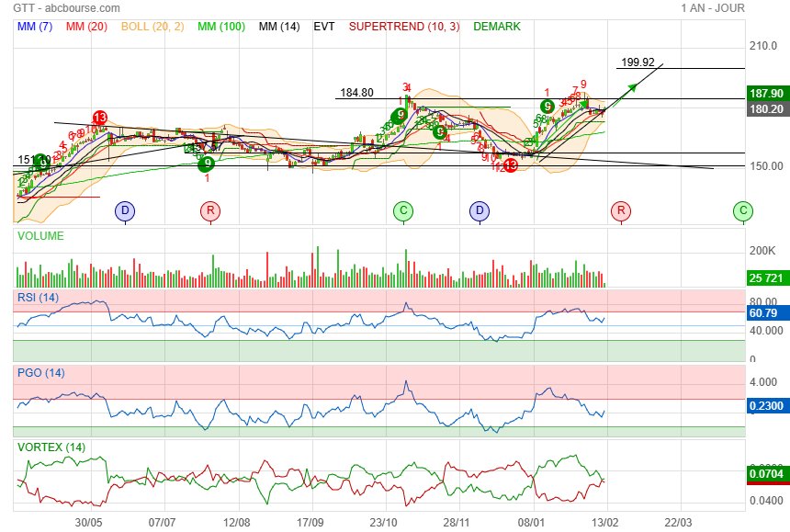This screenshot has height=532, width=790.
Task: Click the leftmost red R event marker
Action: coord(211,211)
